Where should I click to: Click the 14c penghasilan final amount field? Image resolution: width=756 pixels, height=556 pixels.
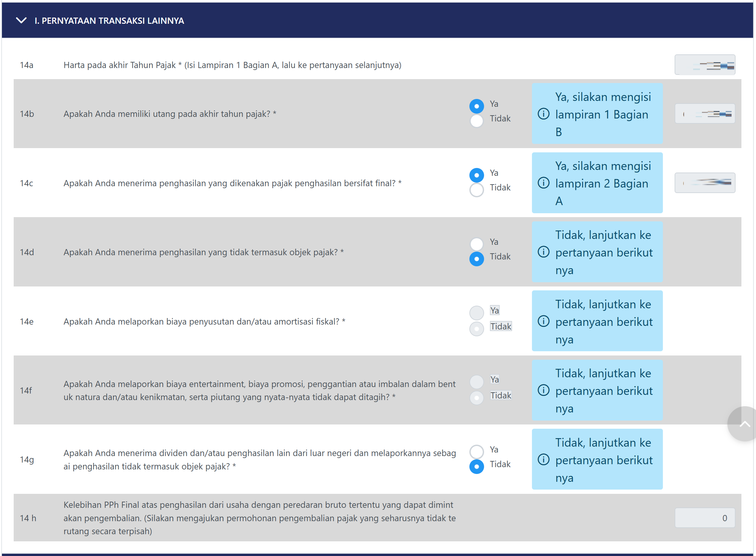click(705, 183)
